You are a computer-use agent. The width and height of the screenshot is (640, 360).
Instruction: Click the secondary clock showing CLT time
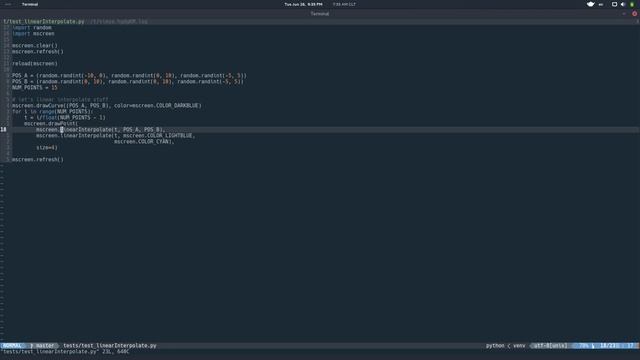(344, 4)
